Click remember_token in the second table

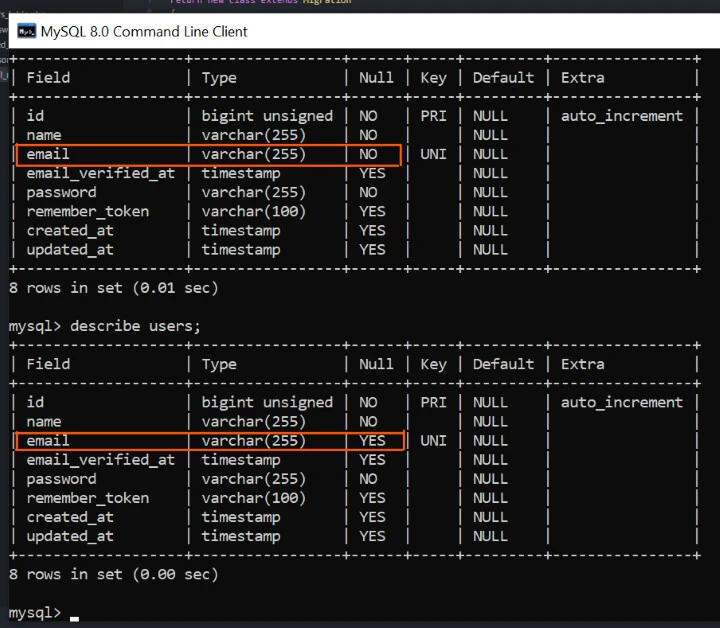coord(88,498)
